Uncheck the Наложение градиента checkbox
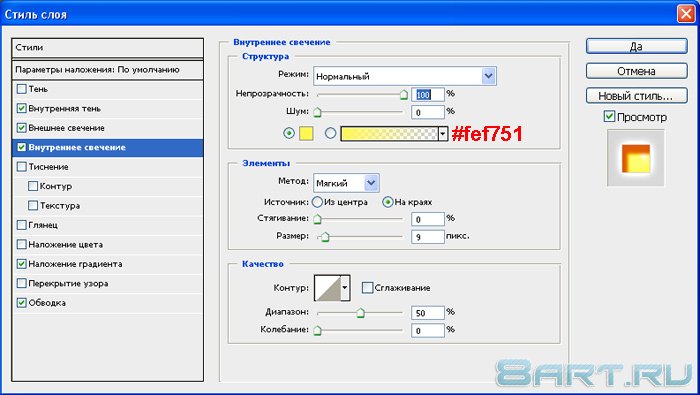The image size is (700, 395). tap(21, 264)
